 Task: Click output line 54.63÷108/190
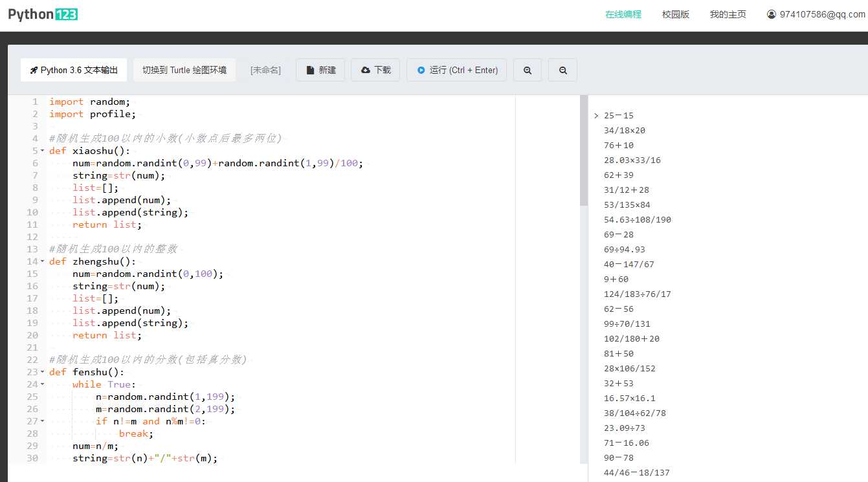pyautogui.click(x=638, y=220)
